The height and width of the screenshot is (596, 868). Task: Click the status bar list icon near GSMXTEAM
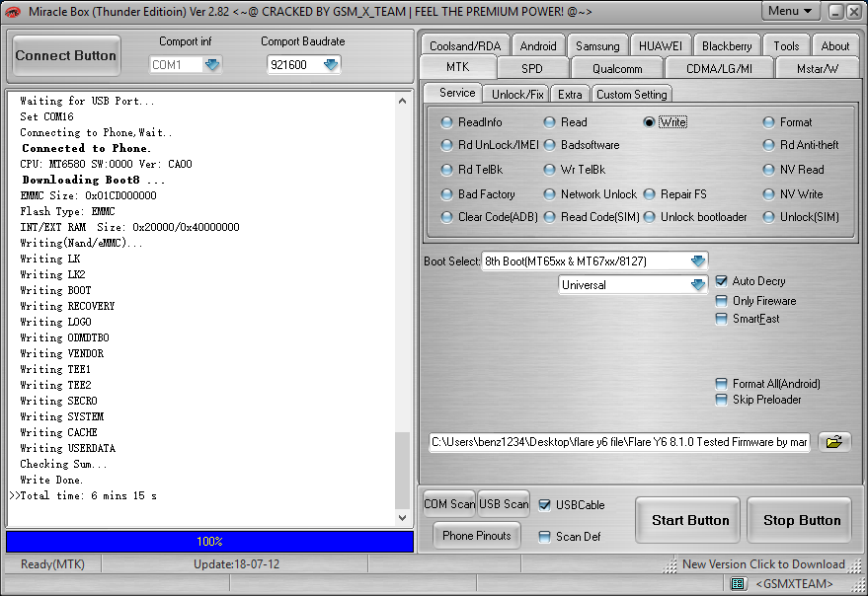738,583
